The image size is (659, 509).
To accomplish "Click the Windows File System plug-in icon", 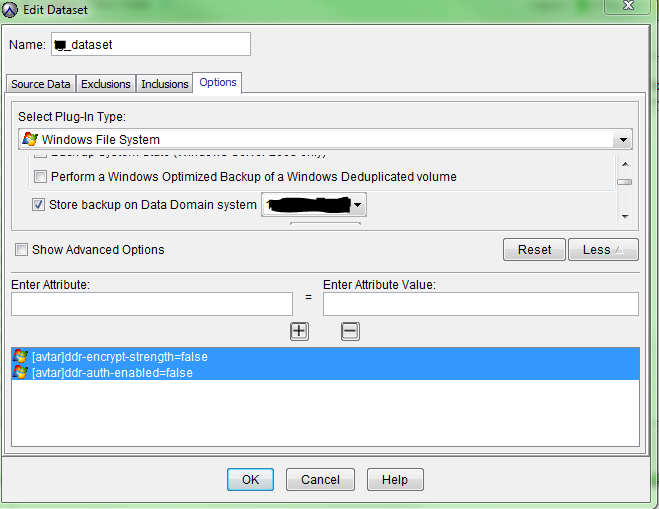I will 30,139.
